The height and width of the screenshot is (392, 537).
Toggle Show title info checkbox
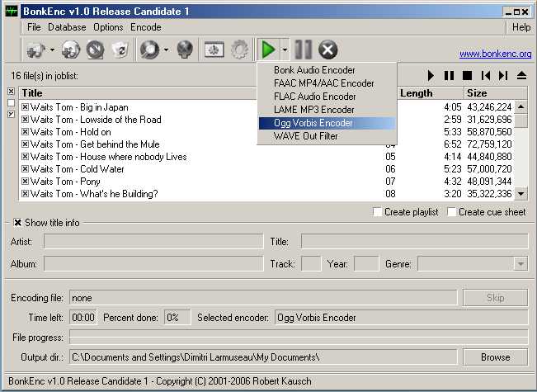17,223
